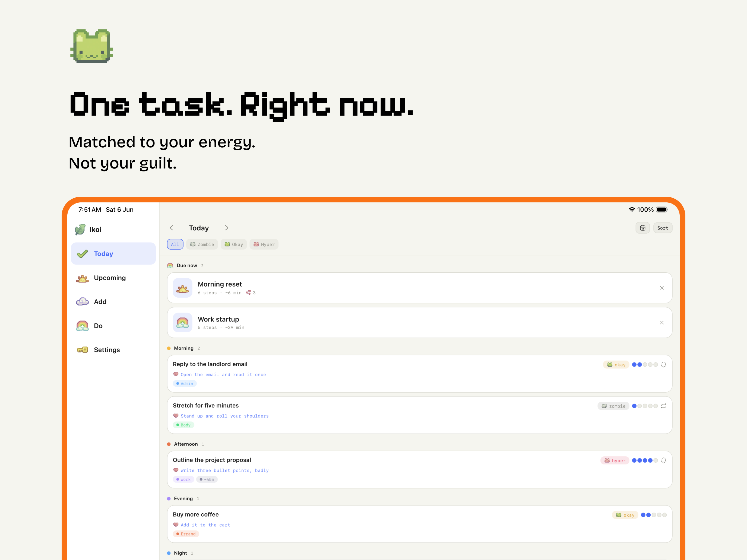Toggle reminder bell on landlord email task
This screenshot has height=560, width=747.
[x=664, y=365]
